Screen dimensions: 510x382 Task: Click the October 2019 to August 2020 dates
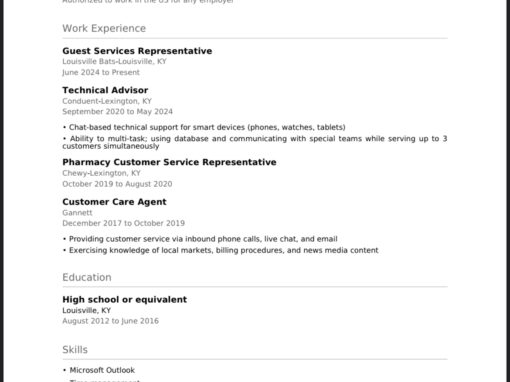coord(117,184)
